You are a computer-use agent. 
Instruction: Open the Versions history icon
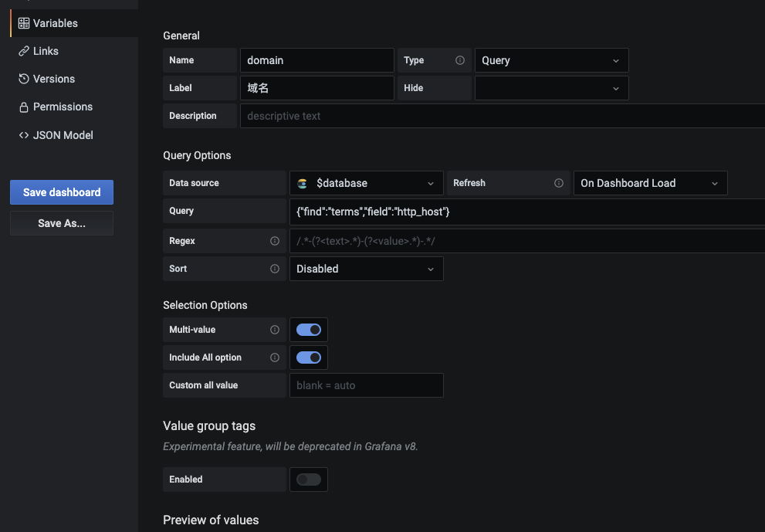click(x=23, y=78)
